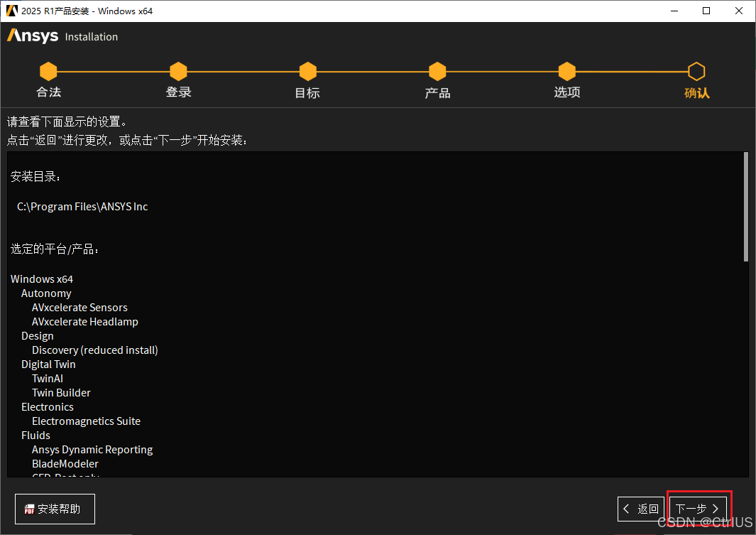
Task: Click the settings list vertical scrollbar thumb
Action: [x=745, y=207]
